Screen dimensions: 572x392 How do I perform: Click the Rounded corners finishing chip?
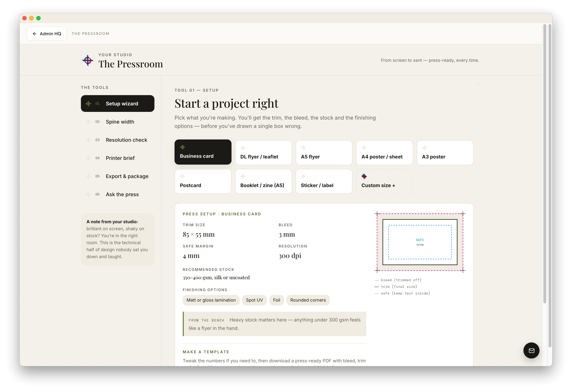pos(308,300)
